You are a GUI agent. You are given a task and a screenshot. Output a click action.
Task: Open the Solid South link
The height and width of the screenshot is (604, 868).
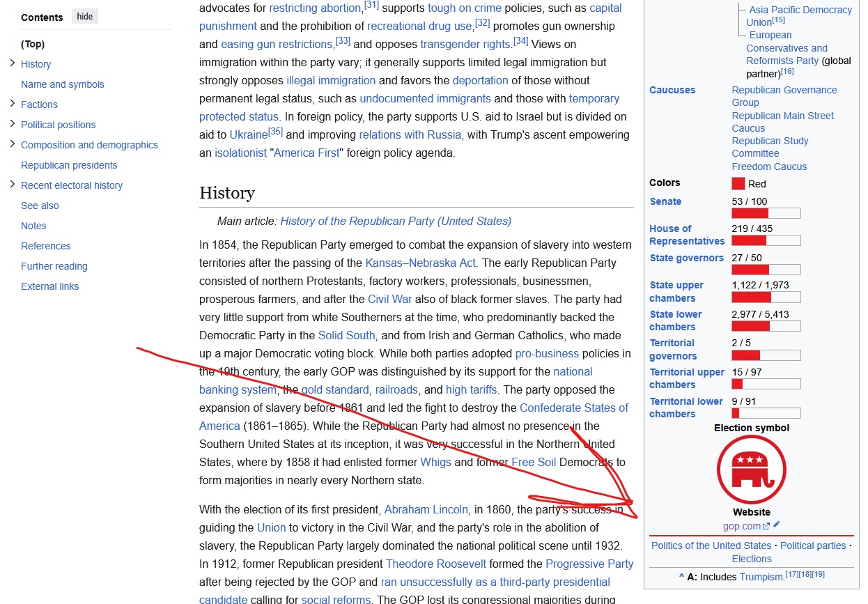click(347, 335)
